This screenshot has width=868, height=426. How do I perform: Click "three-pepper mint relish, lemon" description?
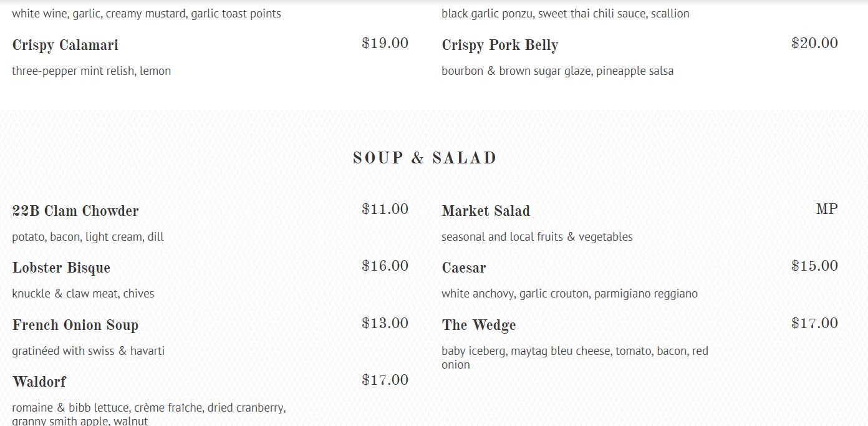[x=91, y=70]
